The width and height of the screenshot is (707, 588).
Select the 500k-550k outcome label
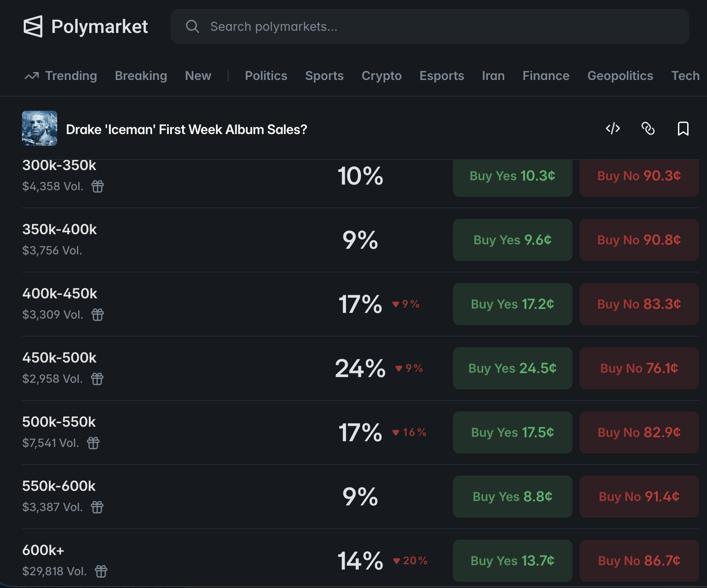[x=59, y=422]
